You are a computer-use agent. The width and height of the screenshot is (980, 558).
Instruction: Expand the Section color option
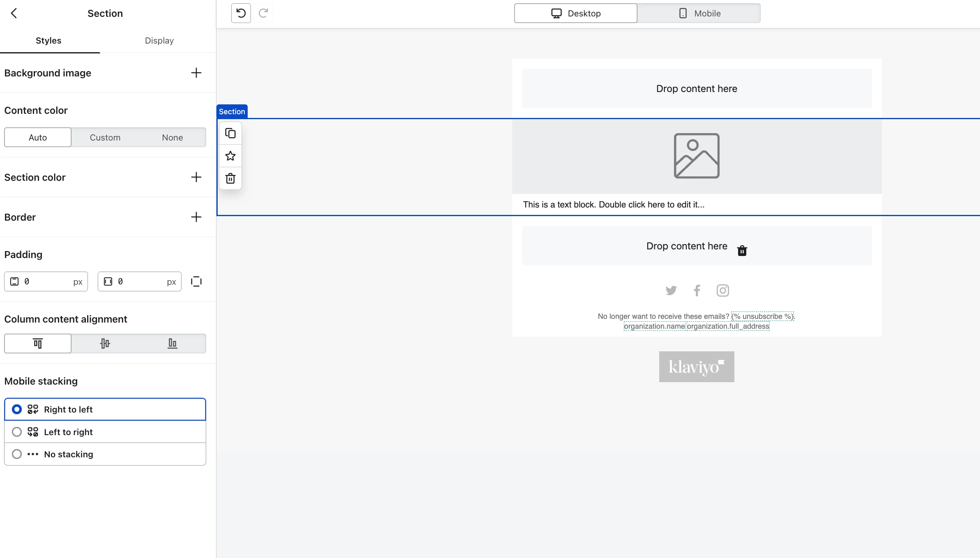[196, 178]
